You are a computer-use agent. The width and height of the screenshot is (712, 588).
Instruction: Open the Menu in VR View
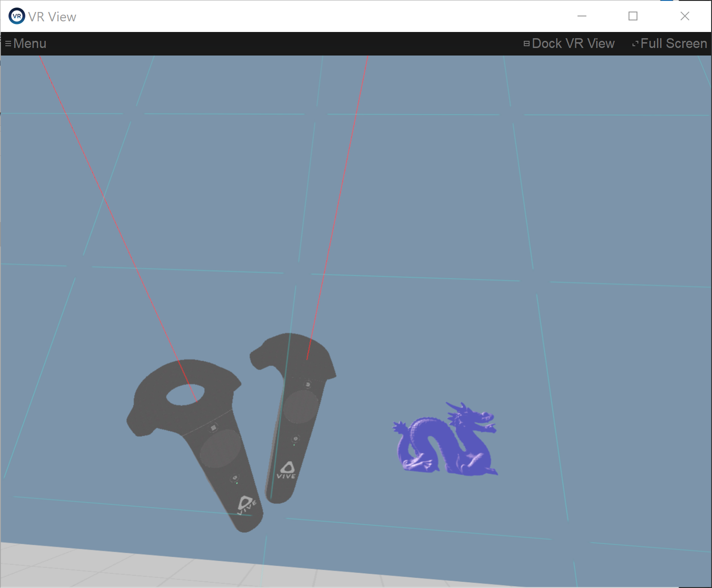[29, 44]
